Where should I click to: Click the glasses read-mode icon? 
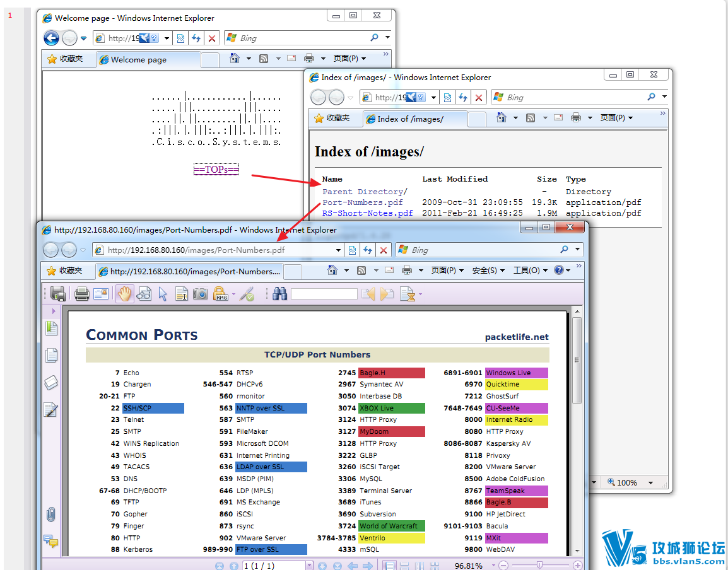[144, 294]
